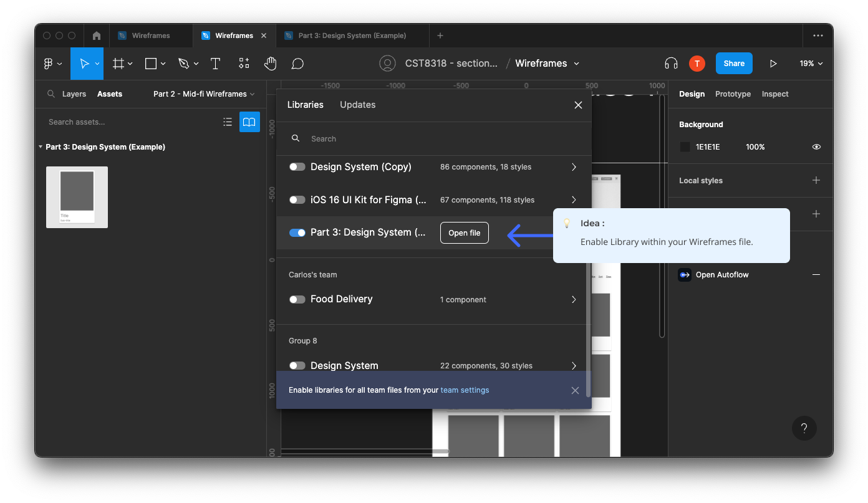Image resolution: width=868 pixels, height=503 pixels.
Task: Expand iOS 16 UI Kit library details chevron
Action: 574,200
